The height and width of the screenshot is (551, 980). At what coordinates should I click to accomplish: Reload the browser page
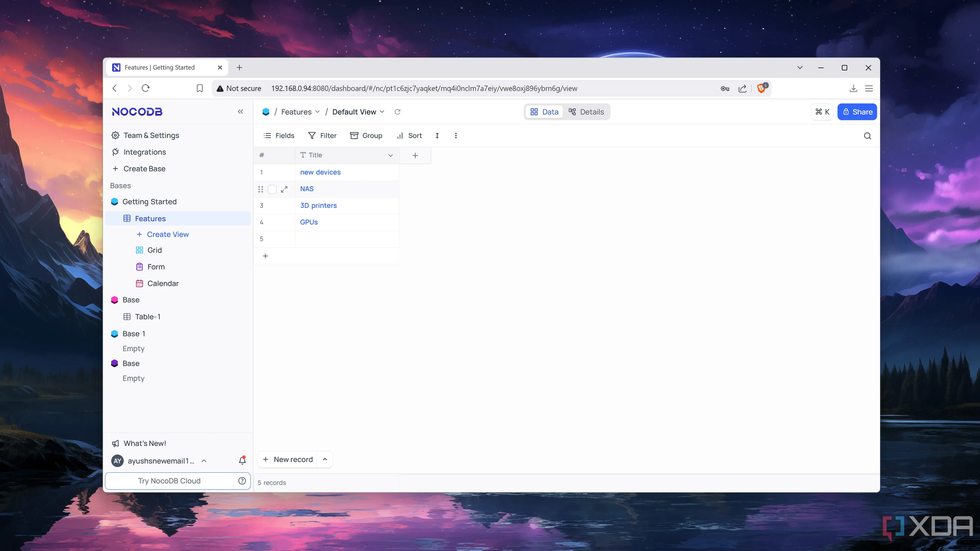[145, 88]
